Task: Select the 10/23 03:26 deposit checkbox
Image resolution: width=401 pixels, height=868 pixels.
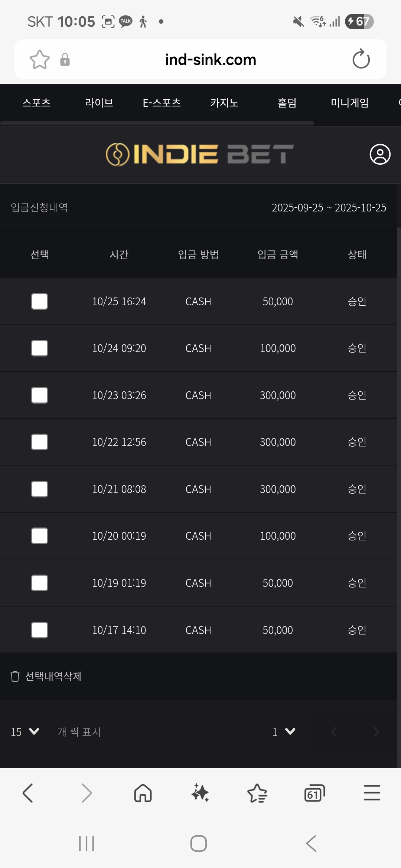Action: 39,395
